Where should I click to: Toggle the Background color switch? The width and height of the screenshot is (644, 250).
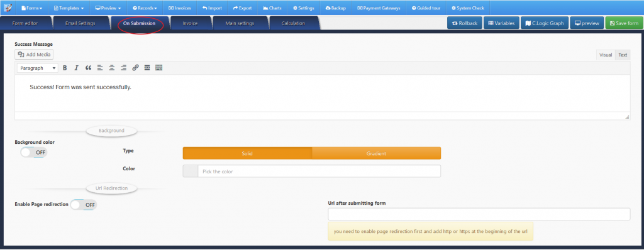(x=34, y=152)
